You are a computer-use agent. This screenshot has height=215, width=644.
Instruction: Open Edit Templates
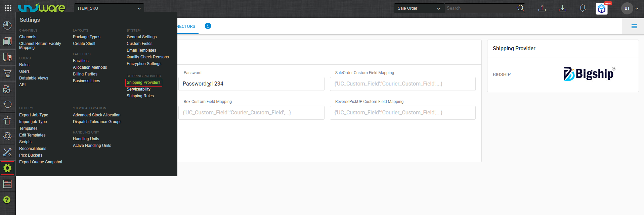tap(32, 135)
